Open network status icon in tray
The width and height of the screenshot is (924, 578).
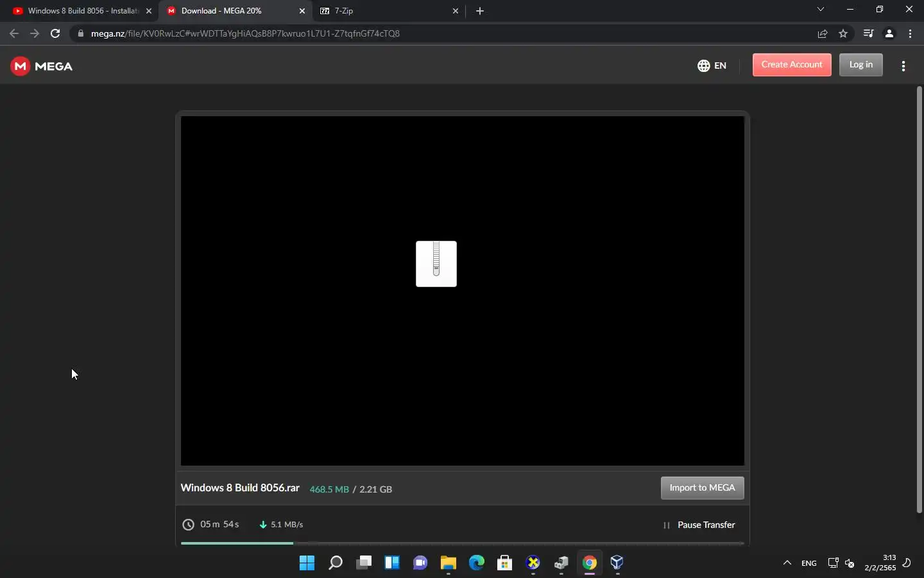833,563
